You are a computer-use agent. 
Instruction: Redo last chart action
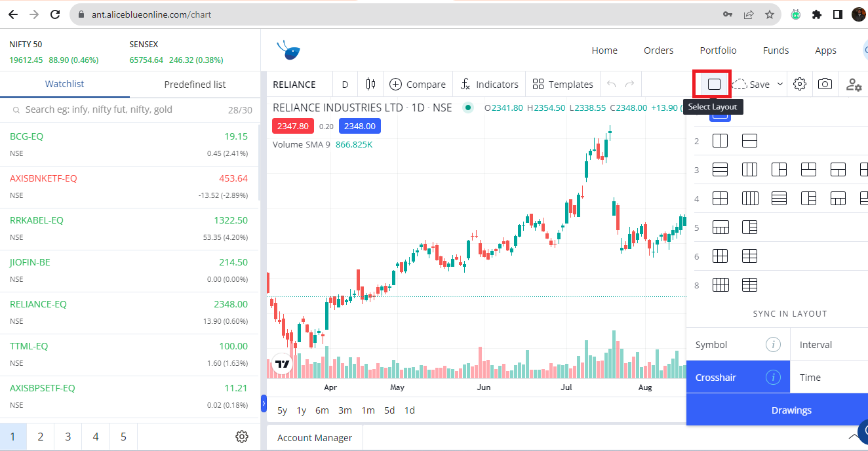[630, 84]
